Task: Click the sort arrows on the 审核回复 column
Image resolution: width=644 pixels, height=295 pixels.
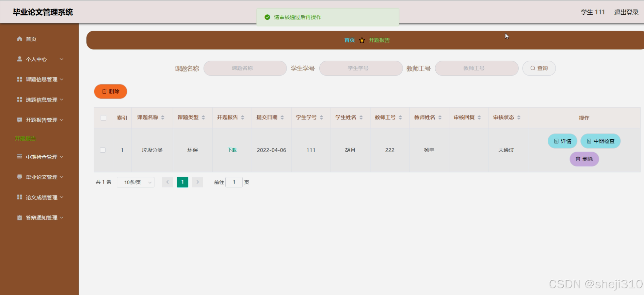Action: 479,118
